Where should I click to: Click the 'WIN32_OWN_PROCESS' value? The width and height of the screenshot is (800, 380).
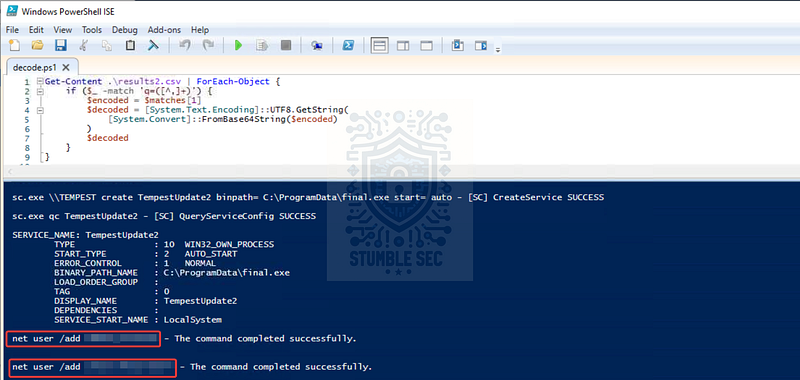point(229,244)
